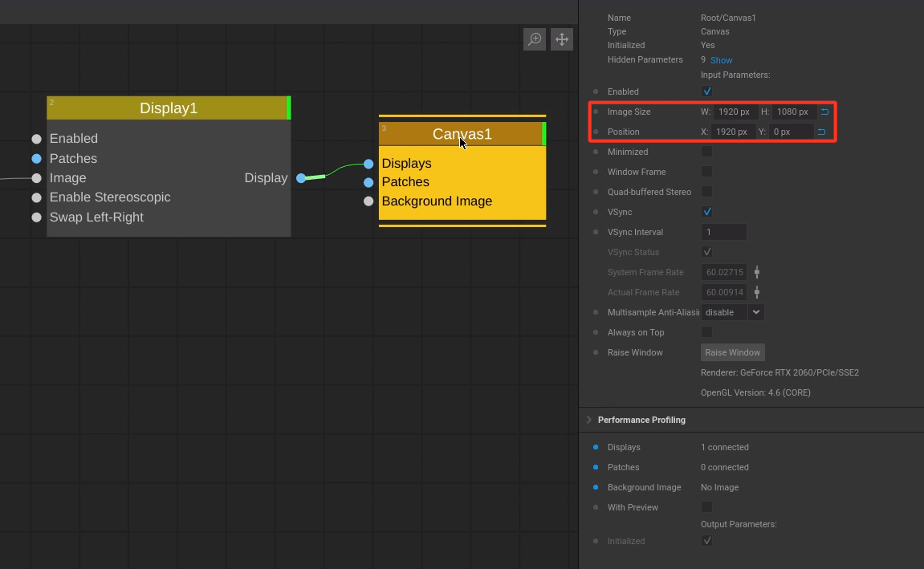924x569 pixels.
Task: Enable the Always on Top checkbox
Action: tap(706, 332)
